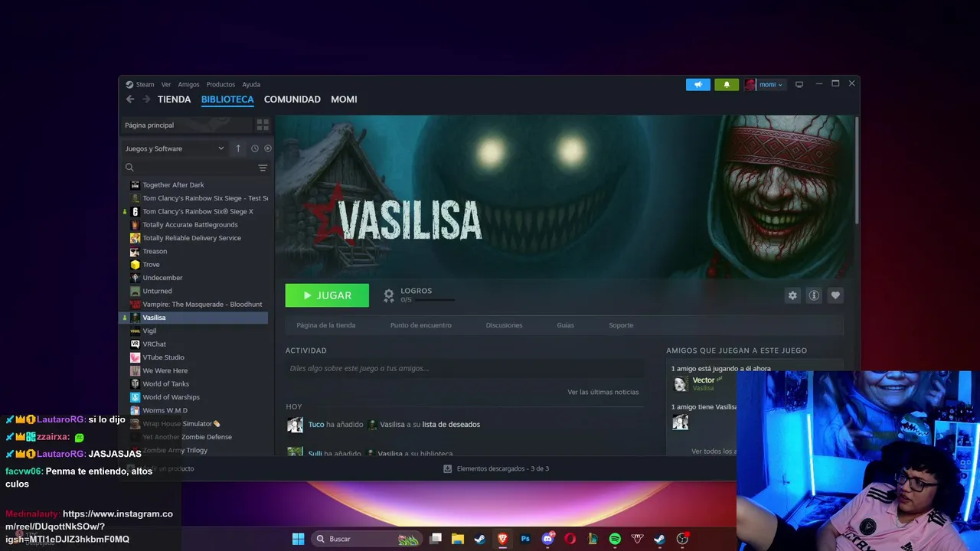Click the Windows taskbar Buscar box
This screenshot has height=551, width=980.
367,539
